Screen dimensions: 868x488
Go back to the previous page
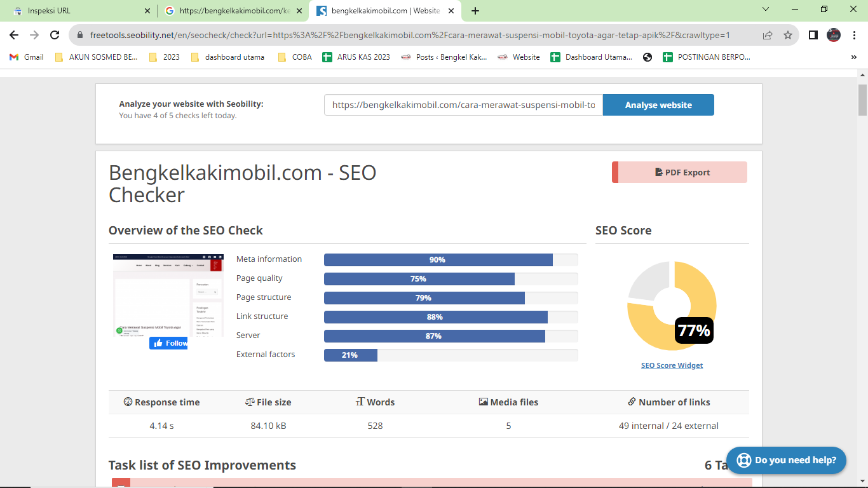[14, 36]
